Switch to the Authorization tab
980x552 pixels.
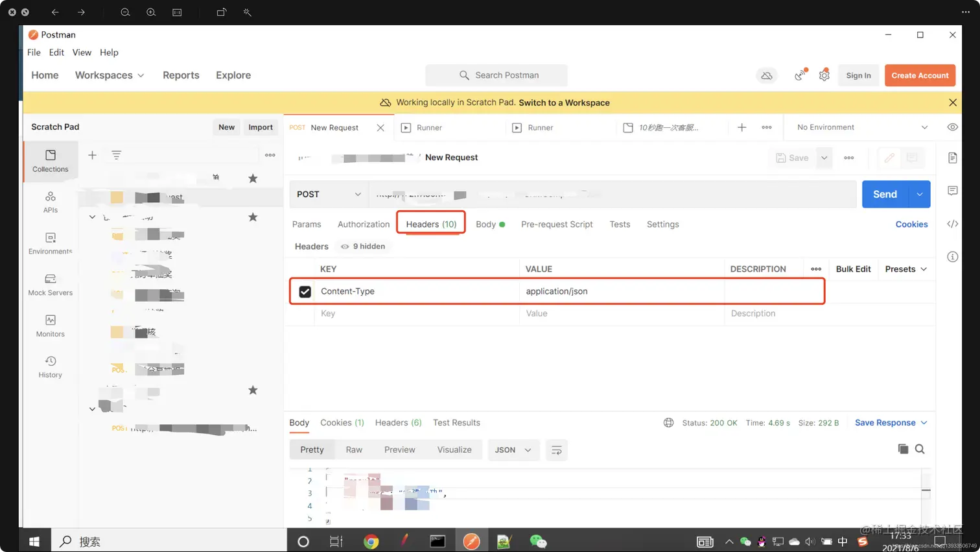click(364, 224)
